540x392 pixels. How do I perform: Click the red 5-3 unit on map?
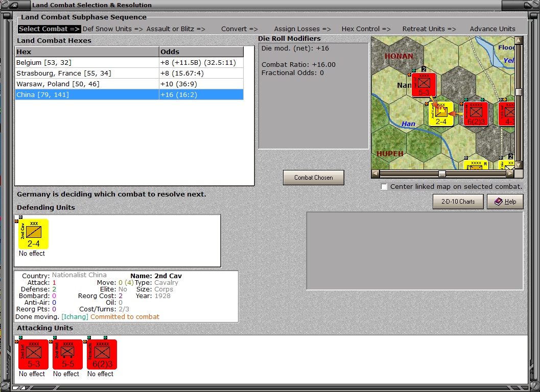pos(424,84)
